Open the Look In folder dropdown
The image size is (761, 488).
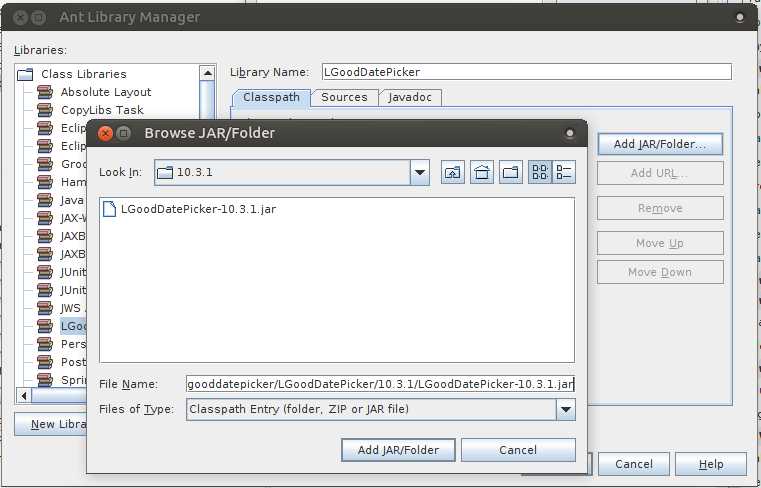click(x=420, y=172)
